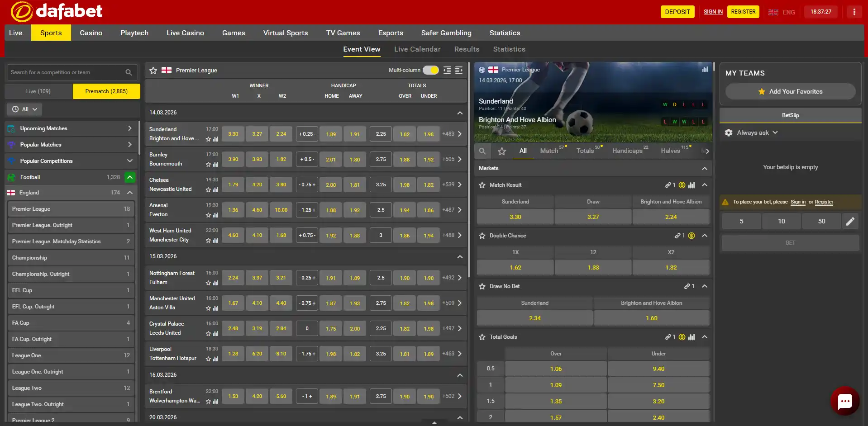Viewport: 868px width, 426px height.
Task: Open the three-dot menu in header
Action: [854, 12]
